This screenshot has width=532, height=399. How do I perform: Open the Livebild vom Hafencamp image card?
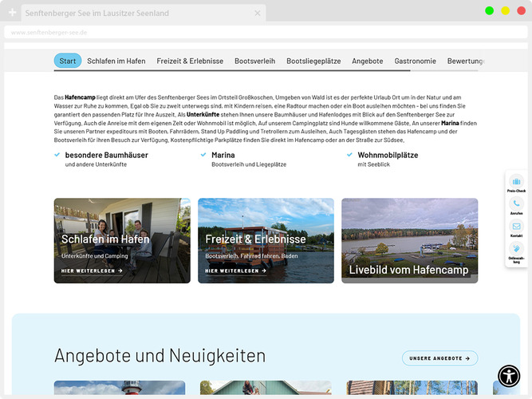(x=409, y=240)
